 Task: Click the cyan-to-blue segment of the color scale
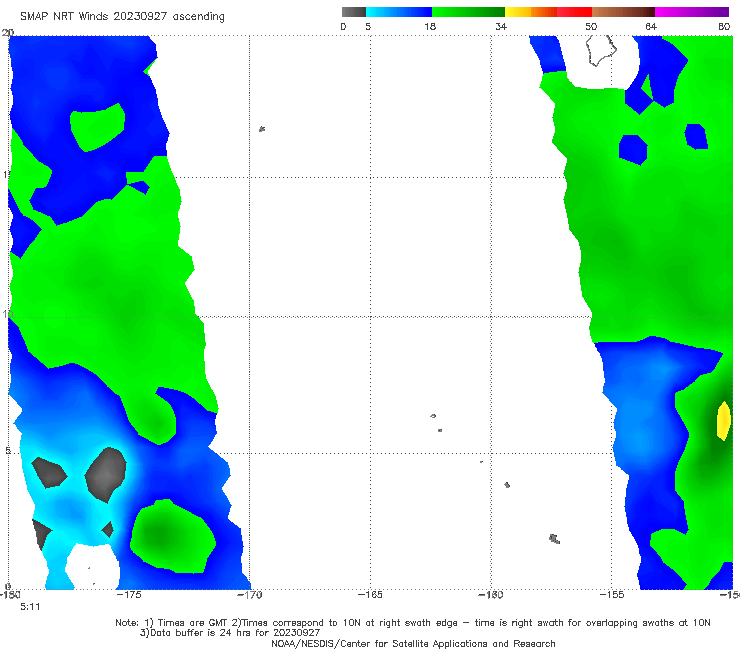[399, 12]
